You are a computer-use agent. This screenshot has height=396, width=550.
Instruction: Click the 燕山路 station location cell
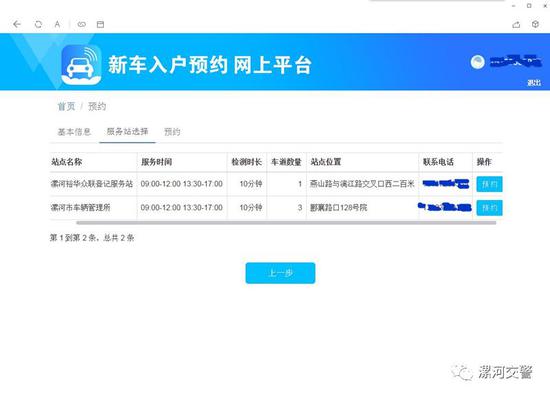tap(362, 184)
